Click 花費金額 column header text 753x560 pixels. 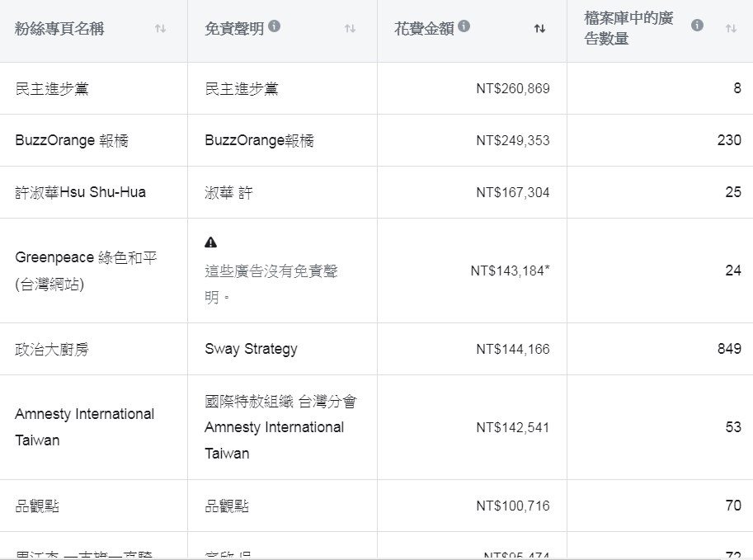click(x=424, y=29)
